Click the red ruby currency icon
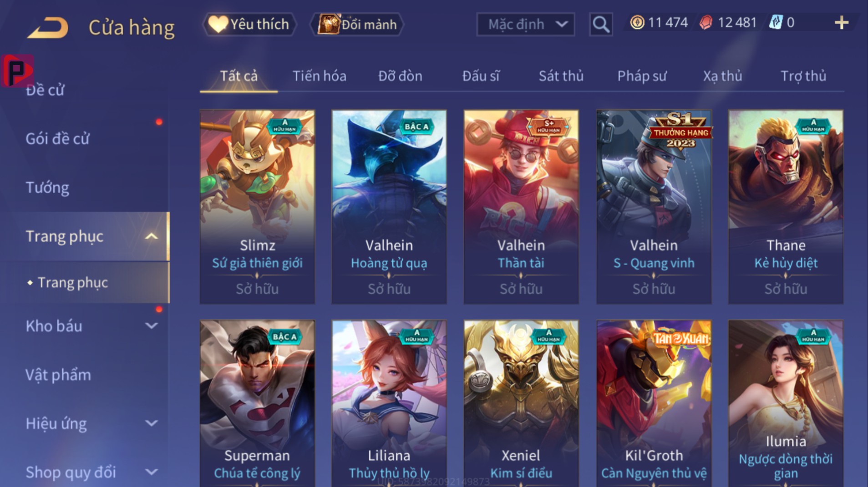868x487 pixels. coord(706,23)
